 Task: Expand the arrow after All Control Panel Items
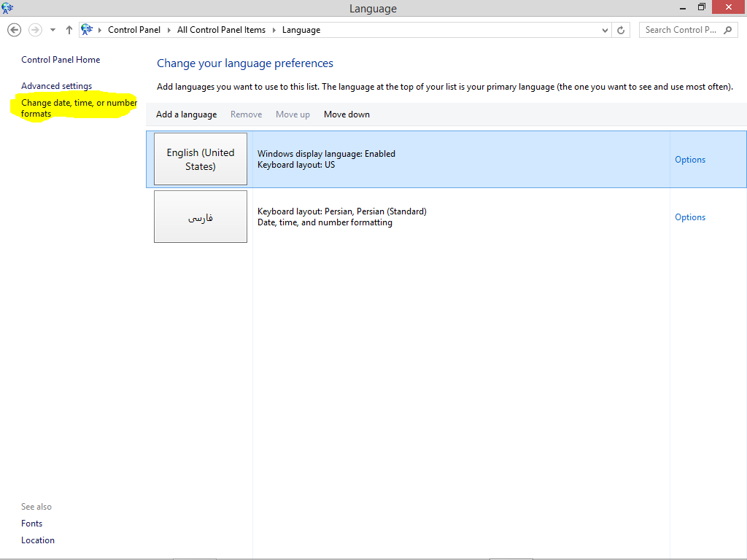[x=274, y=30]
